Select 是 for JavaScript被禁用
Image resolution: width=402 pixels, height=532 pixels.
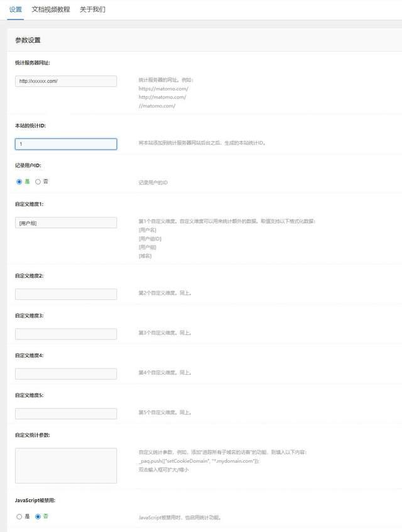19,516
